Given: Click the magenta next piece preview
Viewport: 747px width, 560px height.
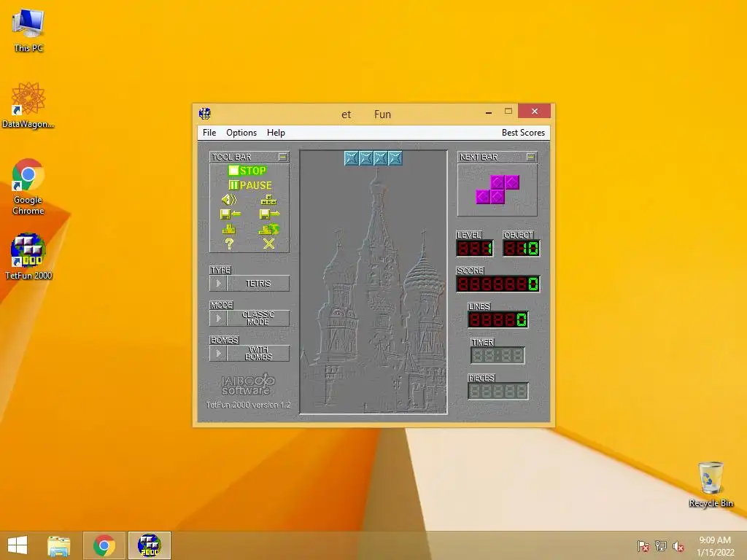Looking at the screenshot, I should (498, 190).
